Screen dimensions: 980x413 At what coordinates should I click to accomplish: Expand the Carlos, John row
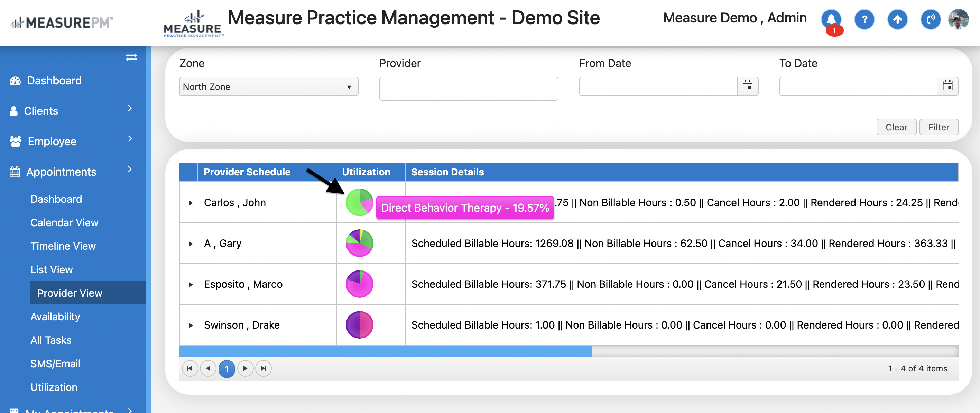click(190, 203)
